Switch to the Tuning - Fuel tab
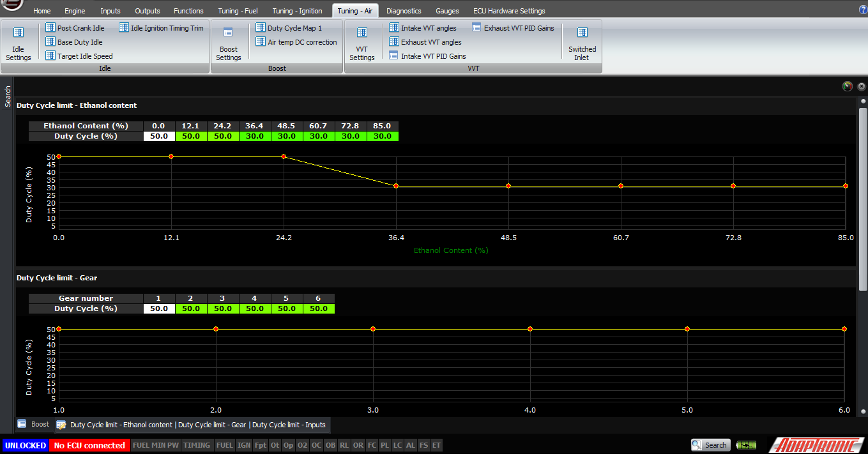The height and width of the screenshot is (456, 868). (237, 11)
